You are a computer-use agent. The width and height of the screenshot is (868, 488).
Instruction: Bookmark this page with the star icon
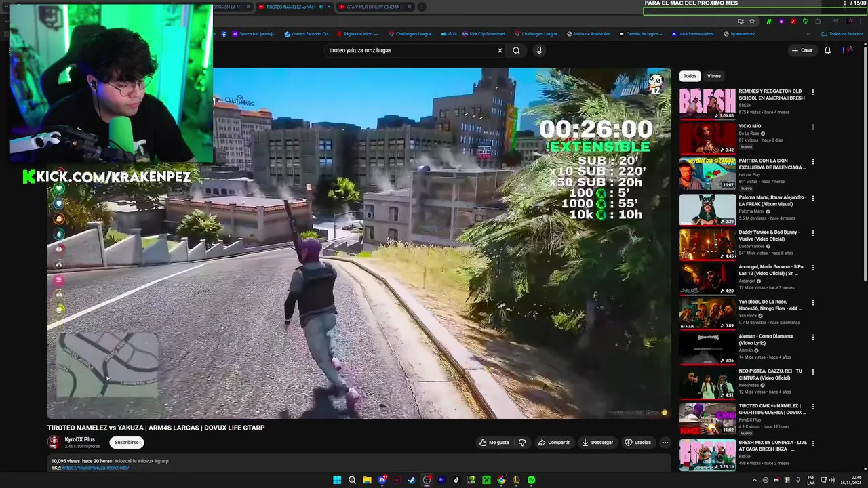click(751, 22)
